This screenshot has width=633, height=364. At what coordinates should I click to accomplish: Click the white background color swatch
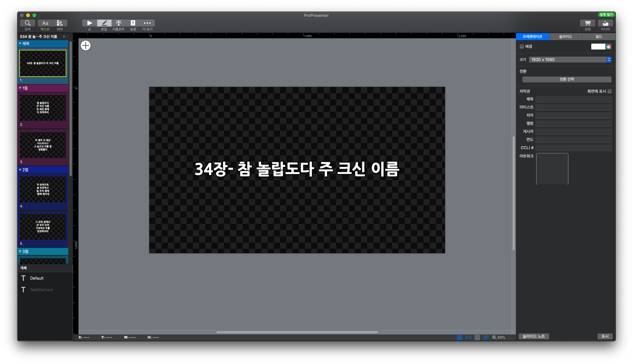(x=598, y=46)
